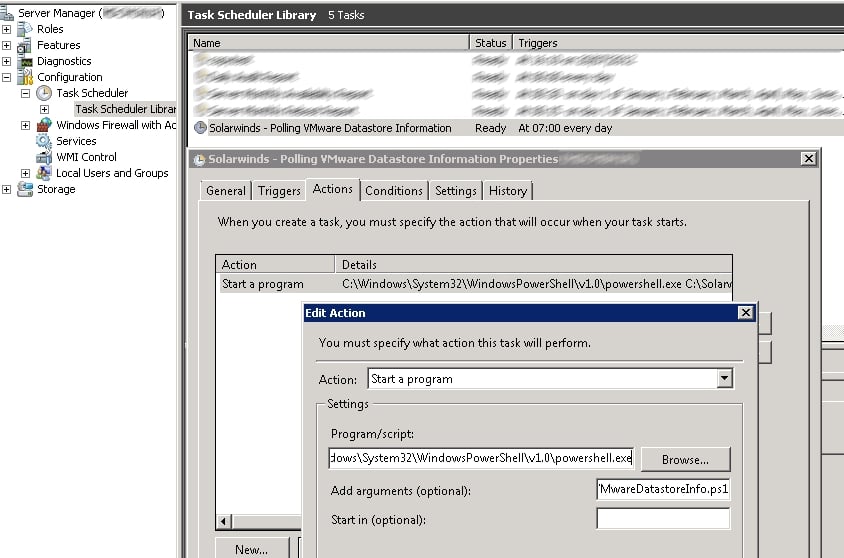844x558 pixels.
Task: Close the Solarwinds Properties dialog
Action: (x=808, y=159)
